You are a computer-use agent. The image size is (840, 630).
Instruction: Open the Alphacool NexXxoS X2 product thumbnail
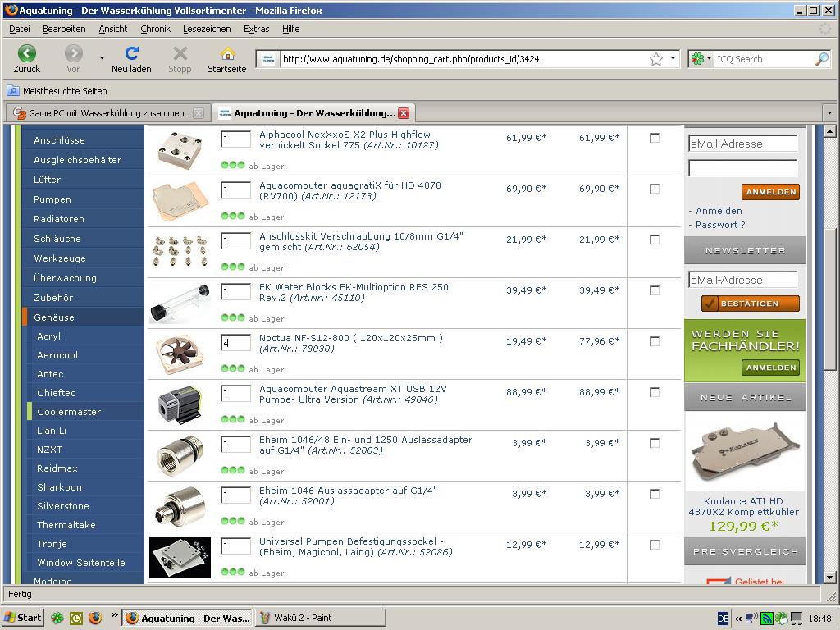click(x=180, y=151)
